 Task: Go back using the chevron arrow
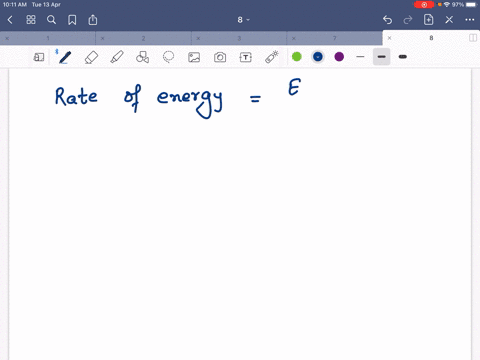(10, 20)
